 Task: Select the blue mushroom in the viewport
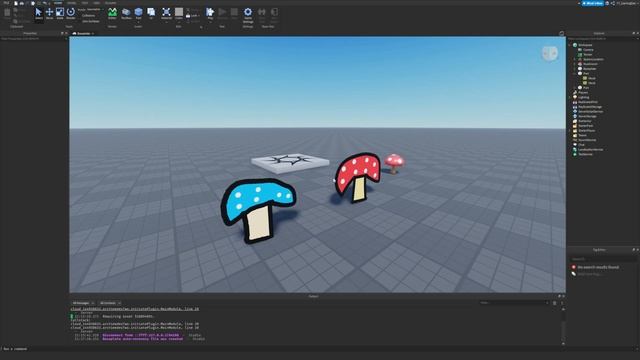[258, 210]
